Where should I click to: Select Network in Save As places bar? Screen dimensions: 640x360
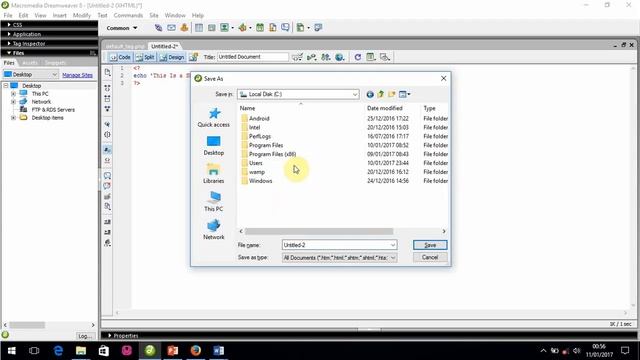pyautogui.click(x=213, y=230)
